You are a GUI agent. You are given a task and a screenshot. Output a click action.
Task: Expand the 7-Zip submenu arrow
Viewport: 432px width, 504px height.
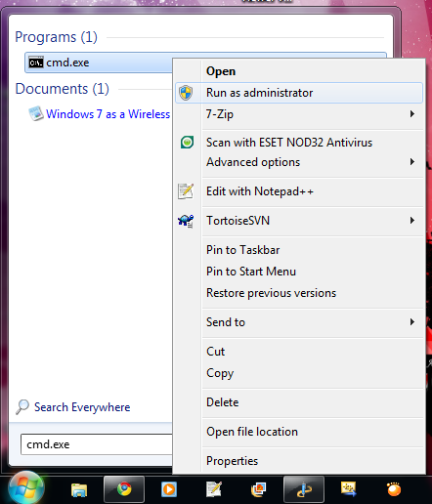tap(412, 114)
